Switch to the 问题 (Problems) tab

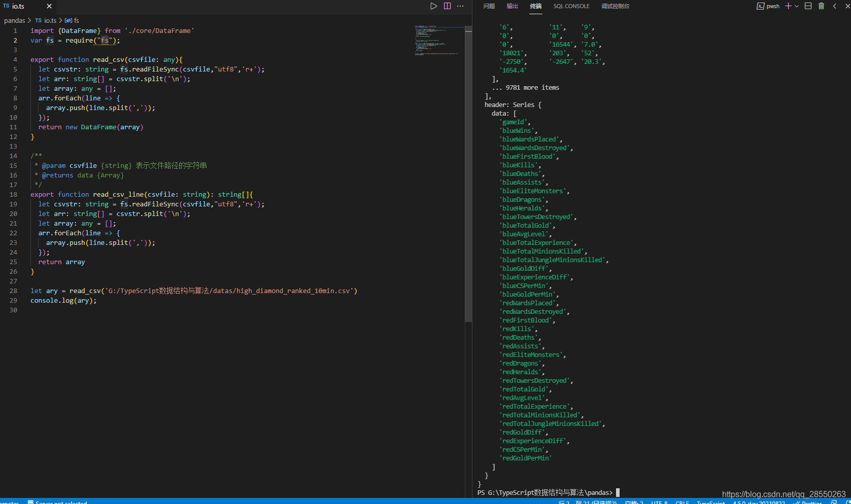[x=489, y=6]
